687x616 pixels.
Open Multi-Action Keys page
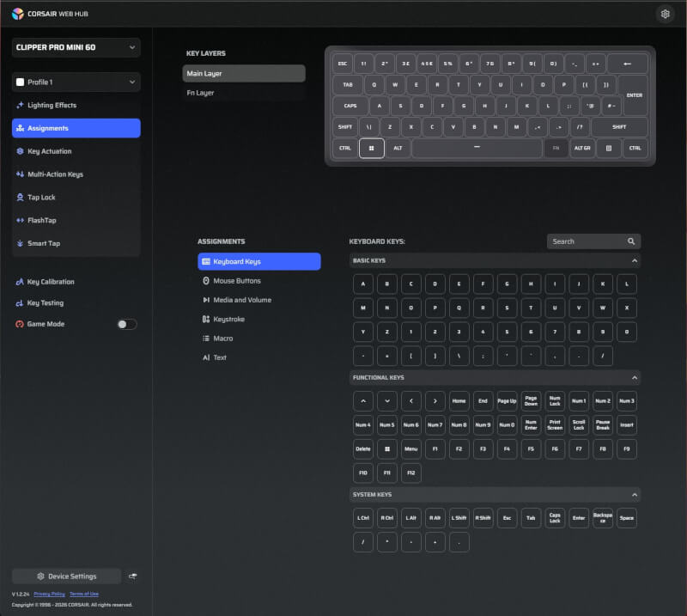(76, 174)
